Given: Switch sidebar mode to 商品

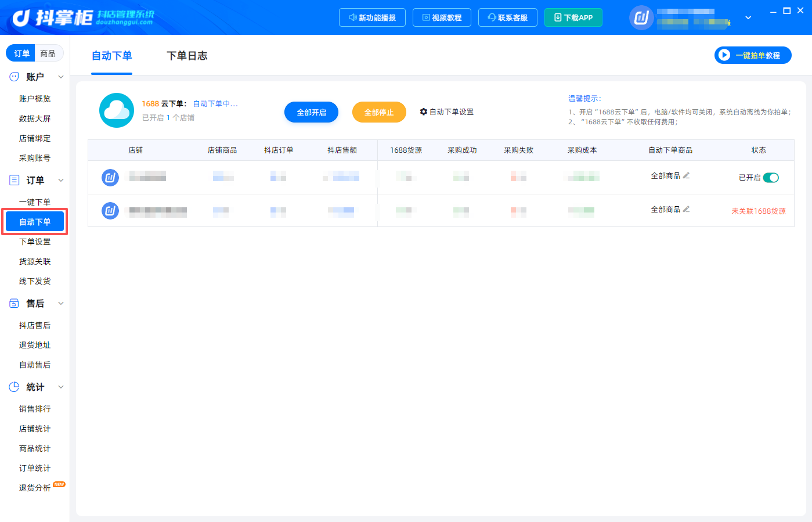Looking at the screenshot, I should pyautogui.click(x=48, y=53).
